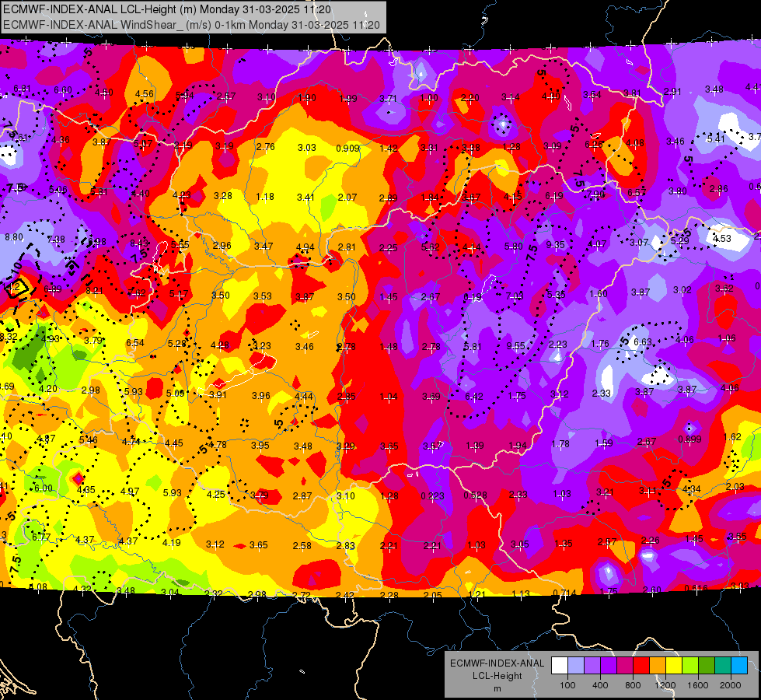Click the legend title ECMWF-INDEX-ANAL LCL-Height
The width and height of the screenshot is (761, 700).
(497, 669)
